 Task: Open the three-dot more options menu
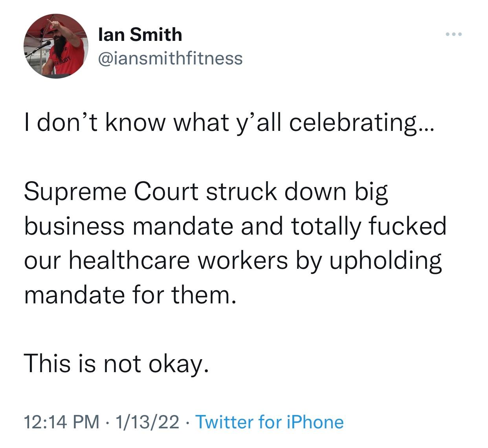454,35
